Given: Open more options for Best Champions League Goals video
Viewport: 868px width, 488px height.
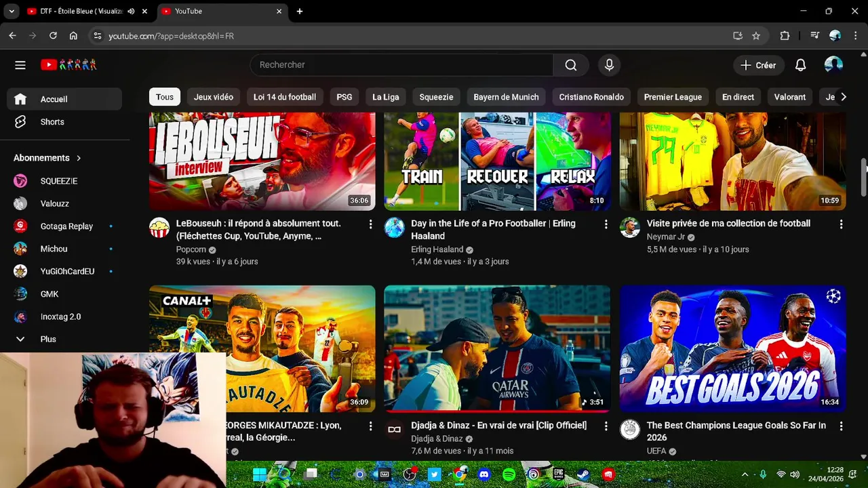Looking at the screenshot, I should click(841, 426).
